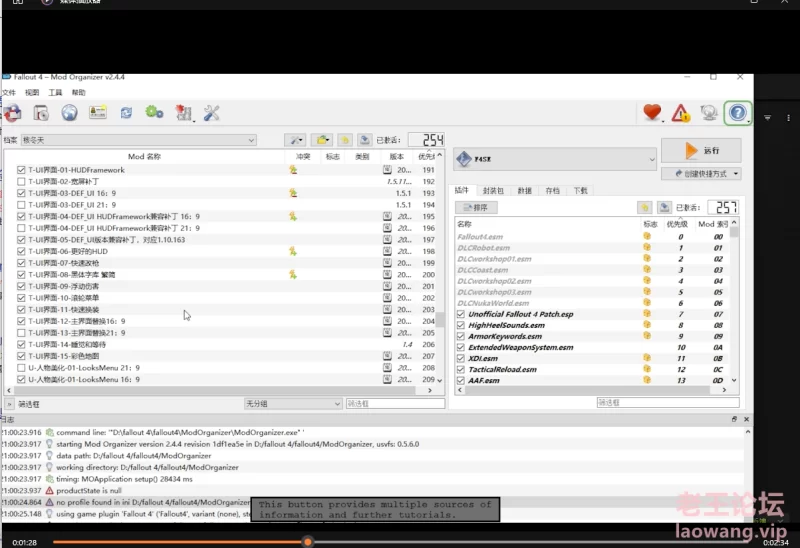The width and height of the screenshot is (800, 548).
Task: Enable T-UI界面-13-主界面替换21:9 checkbox
Action: (21, 333)
